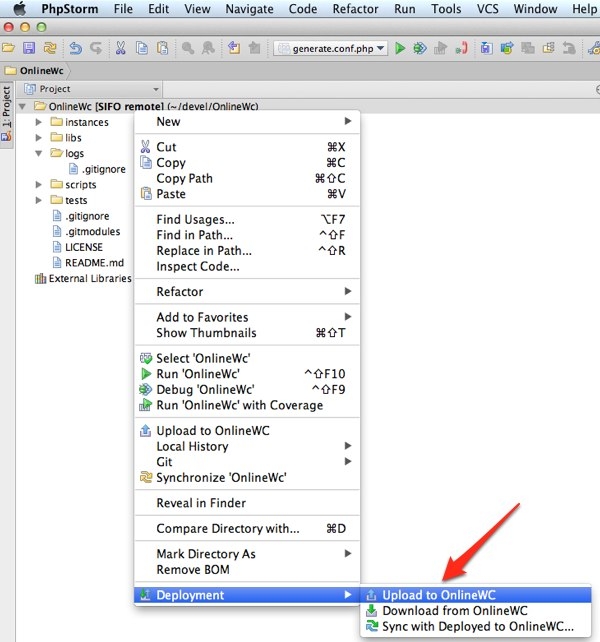Choose Compare Directory with... entry
Image resolution: width=600 pixels, height=642 pixels.
point(247,529)
